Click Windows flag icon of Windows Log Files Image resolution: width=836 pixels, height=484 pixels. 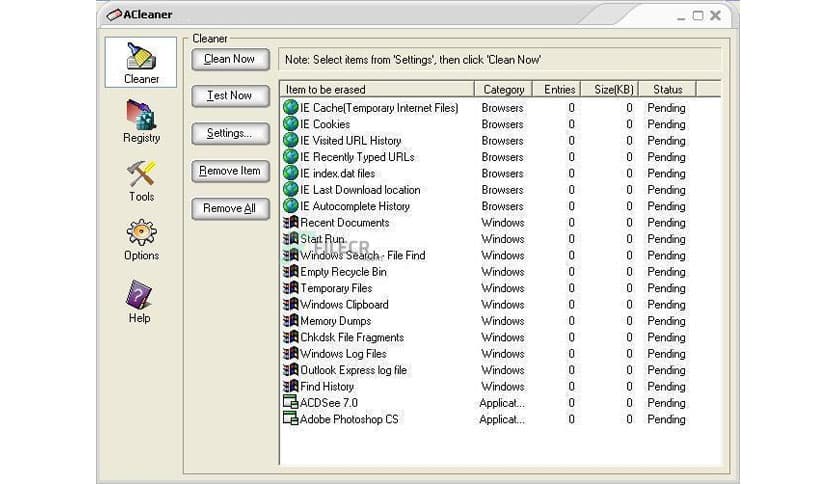[x=291, y=353]
